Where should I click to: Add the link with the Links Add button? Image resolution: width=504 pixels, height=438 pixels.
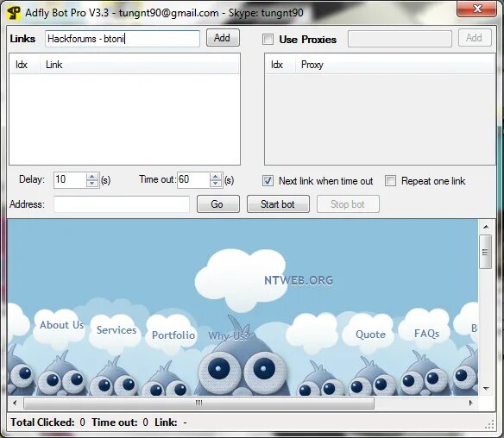click(223, 38)
